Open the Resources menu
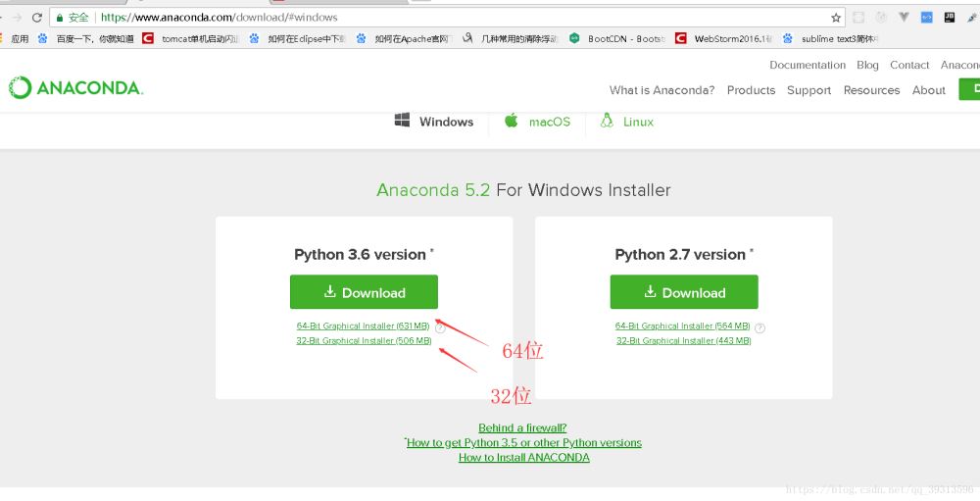The image size is (980, 501). tap(871, 90)
